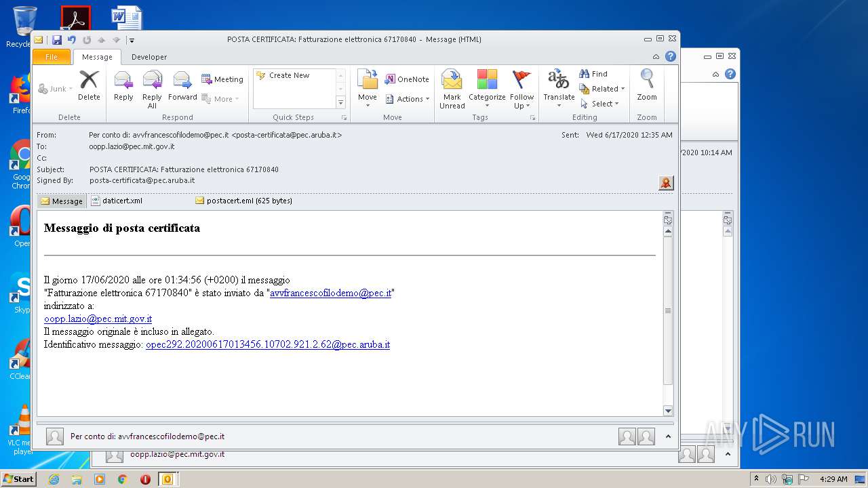
Task: Click the Reply All icon
Action: 152,89
